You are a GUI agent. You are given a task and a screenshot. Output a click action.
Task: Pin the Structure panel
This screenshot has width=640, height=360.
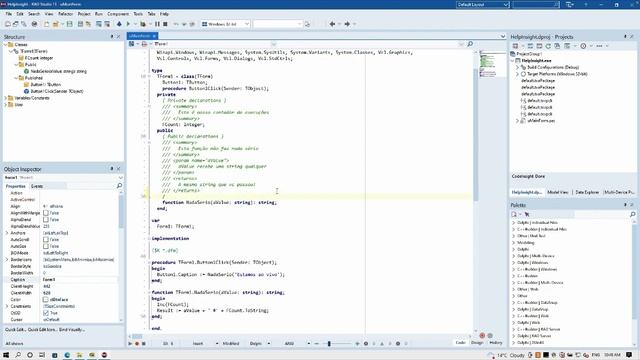112,37
